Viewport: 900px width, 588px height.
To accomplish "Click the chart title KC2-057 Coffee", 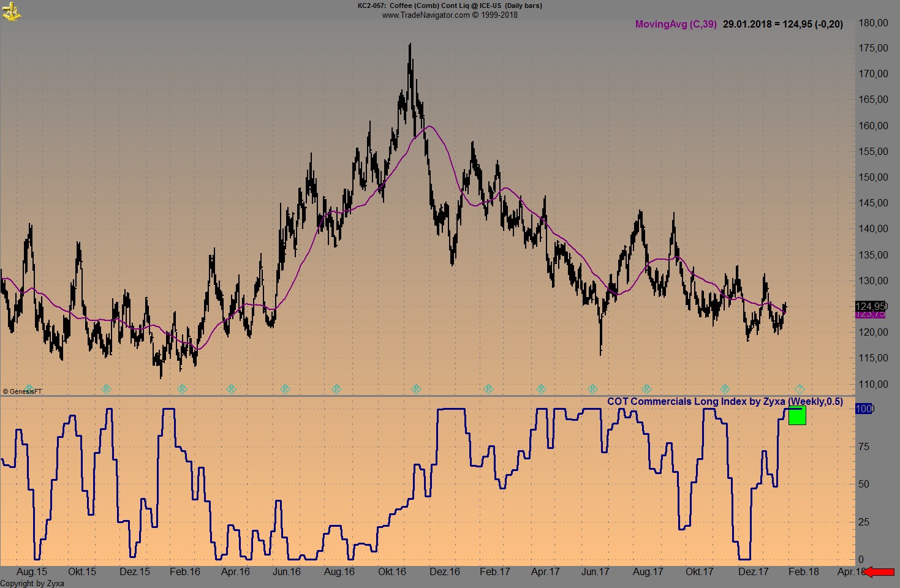I will [450, 6].
